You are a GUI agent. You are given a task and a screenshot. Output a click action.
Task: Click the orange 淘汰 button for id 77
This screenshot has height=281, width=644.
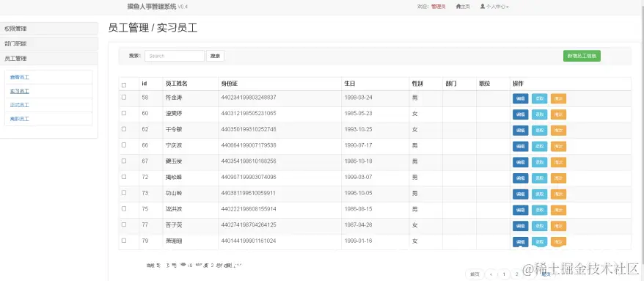click(x=559, y=226)
